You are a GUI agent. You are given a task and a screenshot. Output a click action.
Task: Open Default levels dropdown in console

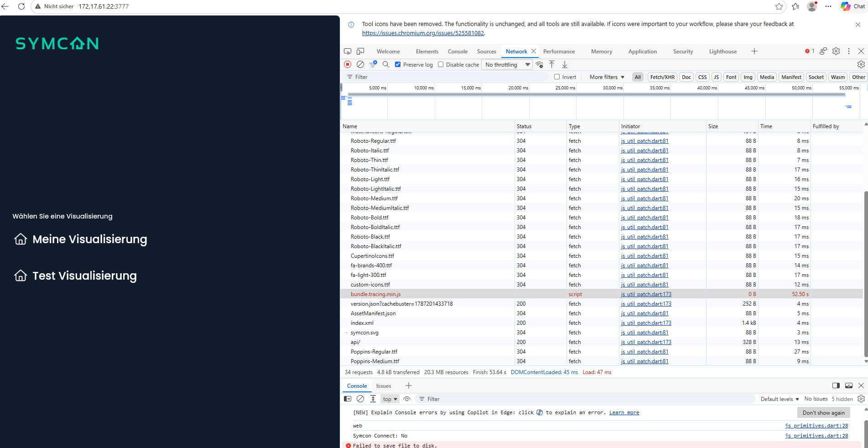click(780, 399)
